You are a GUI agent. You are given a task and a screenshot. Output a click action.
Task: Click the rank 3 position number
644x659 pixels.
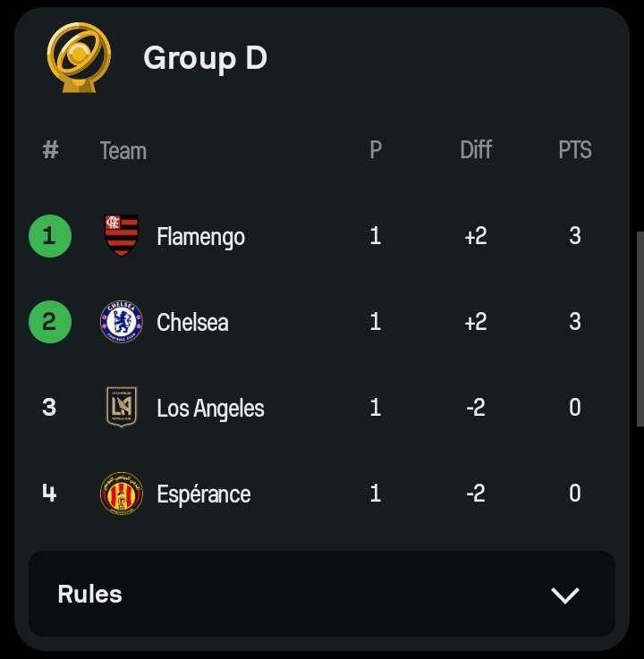coord(49,407)
